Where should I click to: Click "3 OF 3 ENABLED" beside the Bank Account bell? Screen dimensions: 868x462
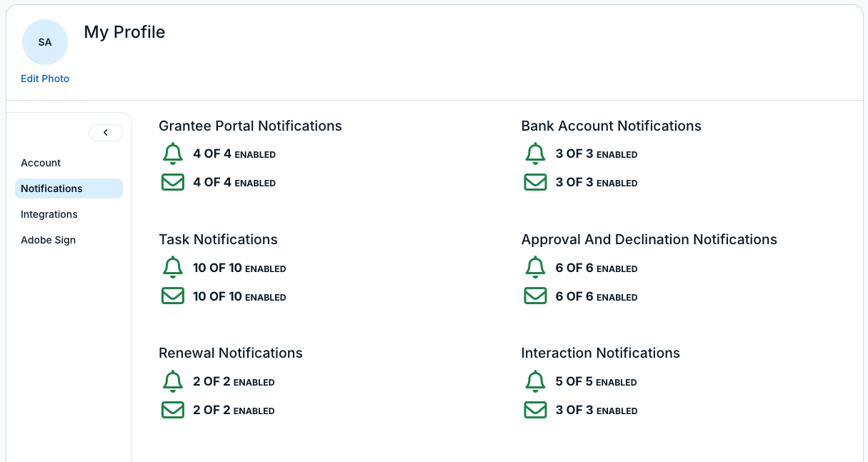pyautogui.click(x=597, y=154)
